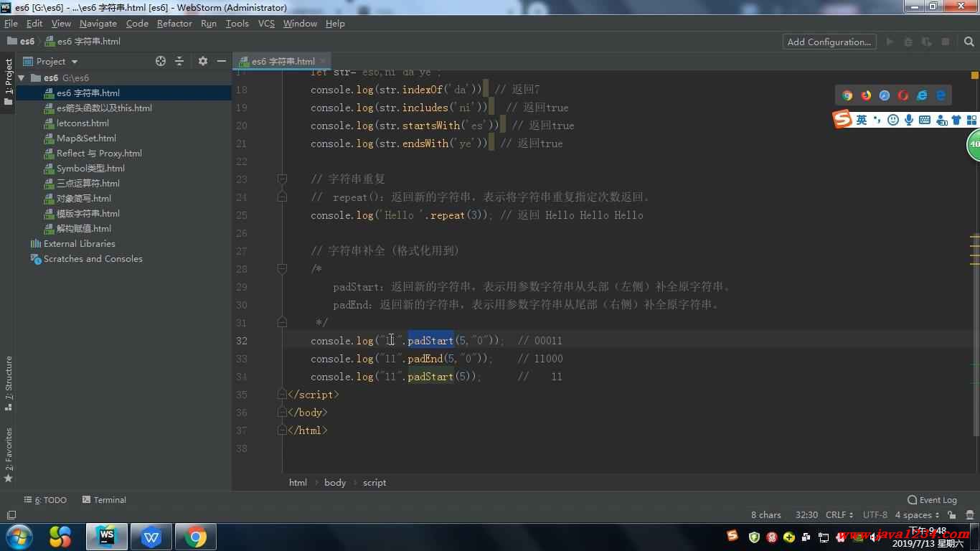Open the Sogou skin shirt icon
The height and width of the screenshot is (551, 980).
956,120
